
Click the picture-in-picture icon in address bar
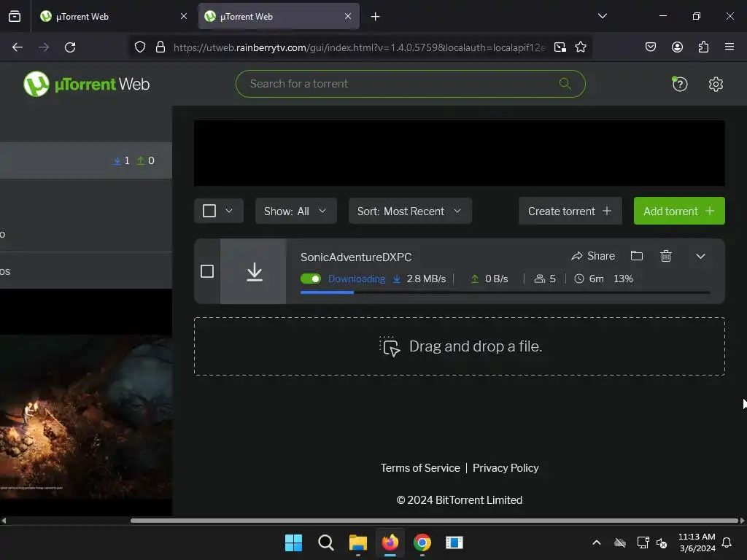click(x=560, y=47)
